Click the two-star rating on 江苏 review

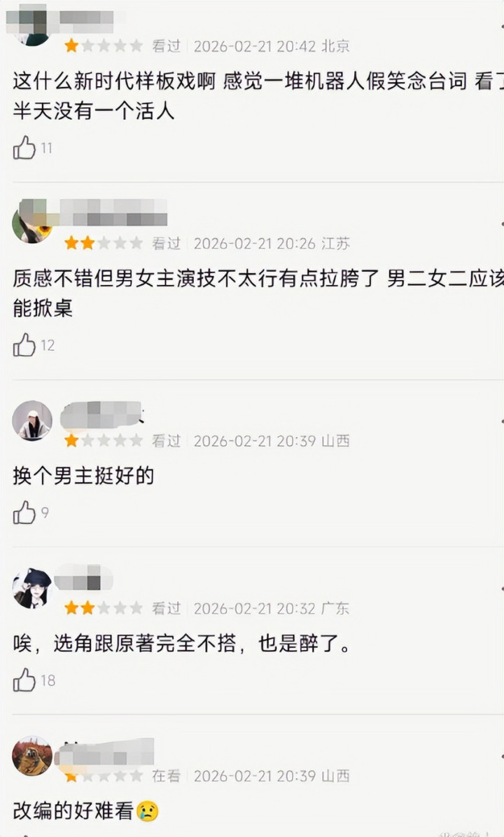104,244
